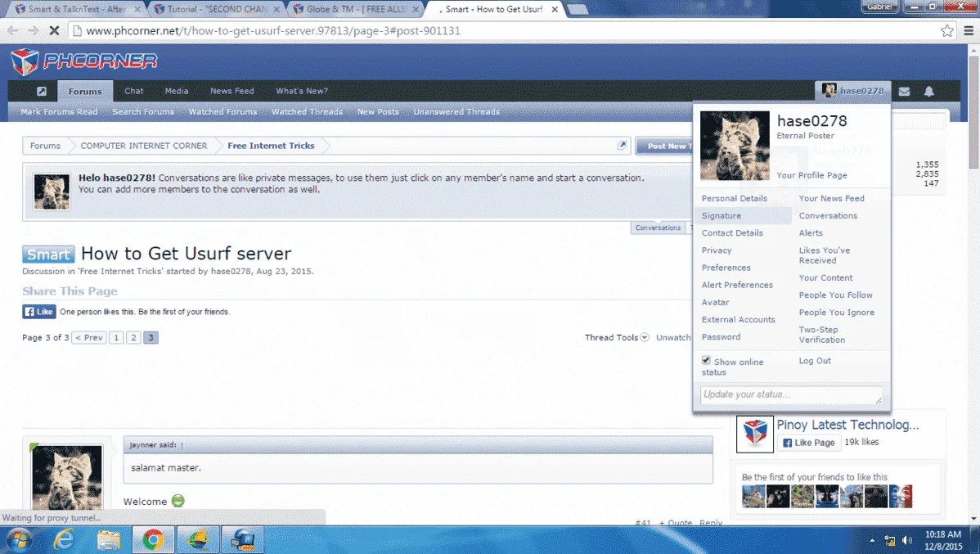Viewport: 980px width, 554px height.
Task: Open Your Profile Page link
Action: coord(811,175)
